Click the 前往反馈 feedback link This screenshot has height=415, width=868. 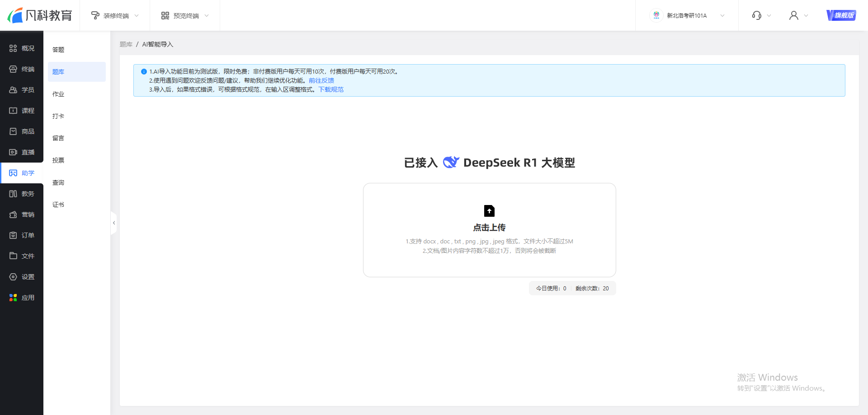coord(321,80)
